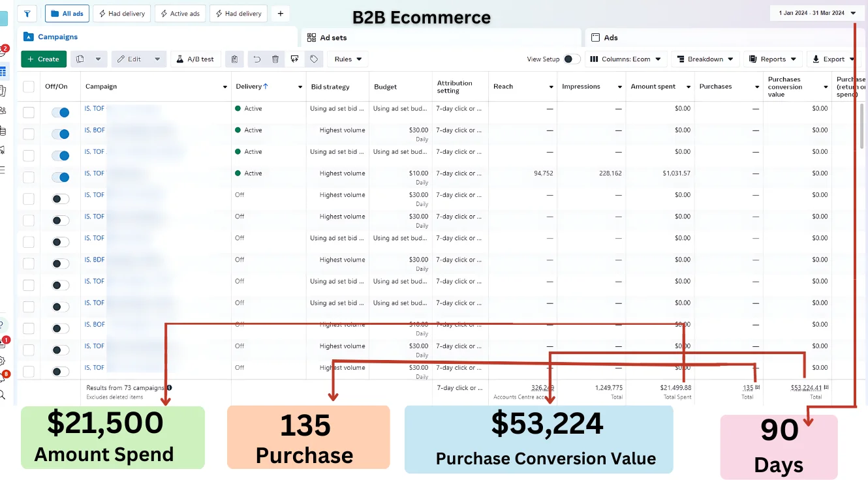This screenshot has height=480, width=868.
Task: Turn off the active IS, BOF campaign
Action: (x=61, y=134)
